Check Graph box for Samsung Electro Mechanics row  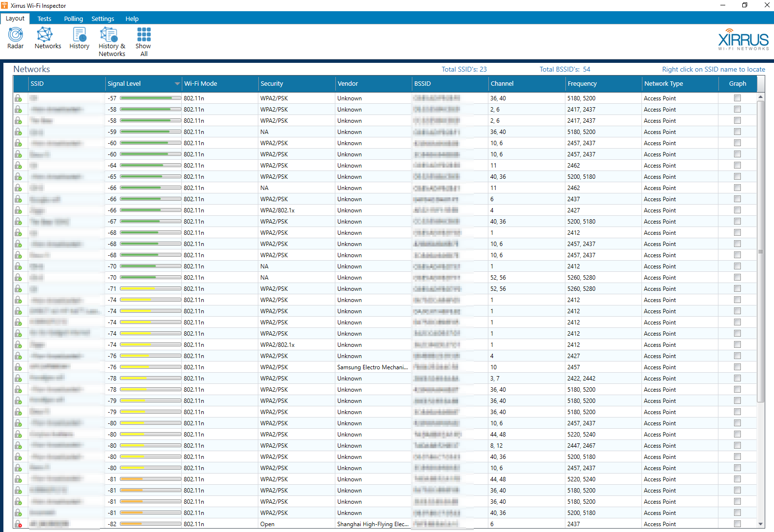pyautogui.click(x=737, y=367)
